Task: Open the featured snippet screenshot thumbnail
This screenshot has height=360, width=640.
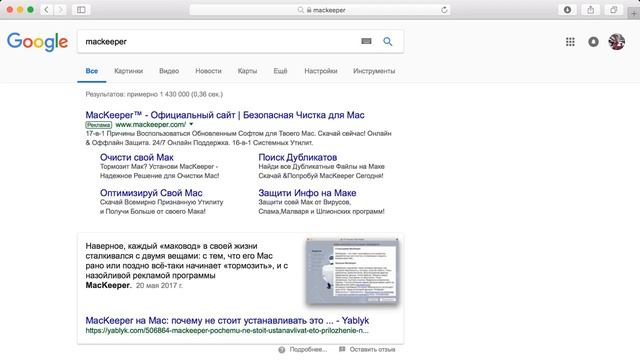Action: [x=352, y=271]
